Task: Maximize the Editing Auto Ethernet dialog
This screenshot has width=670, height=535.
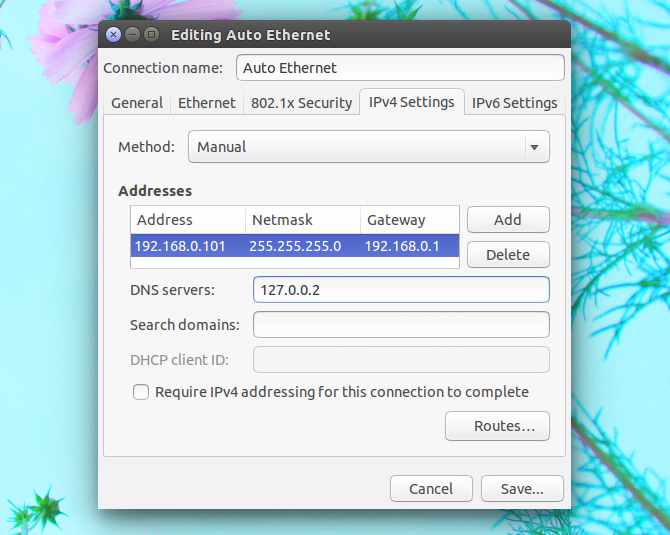Action: tap(151, 34)
